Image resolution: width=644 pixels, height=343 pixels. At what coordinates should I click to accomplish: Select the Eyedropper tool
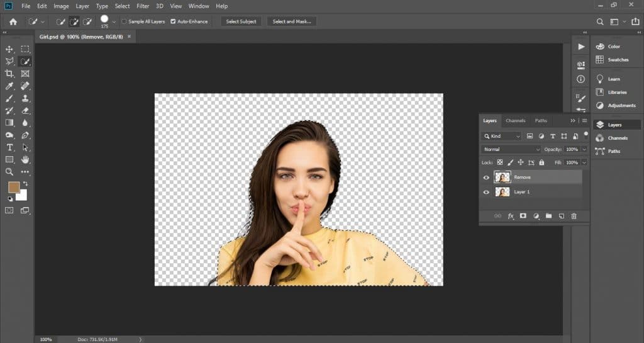point(10,86)
